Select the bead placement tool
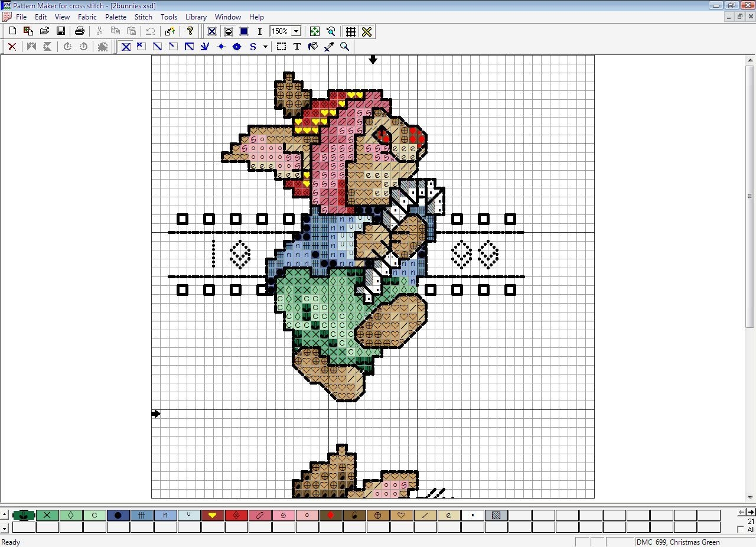 coord(236,46)
